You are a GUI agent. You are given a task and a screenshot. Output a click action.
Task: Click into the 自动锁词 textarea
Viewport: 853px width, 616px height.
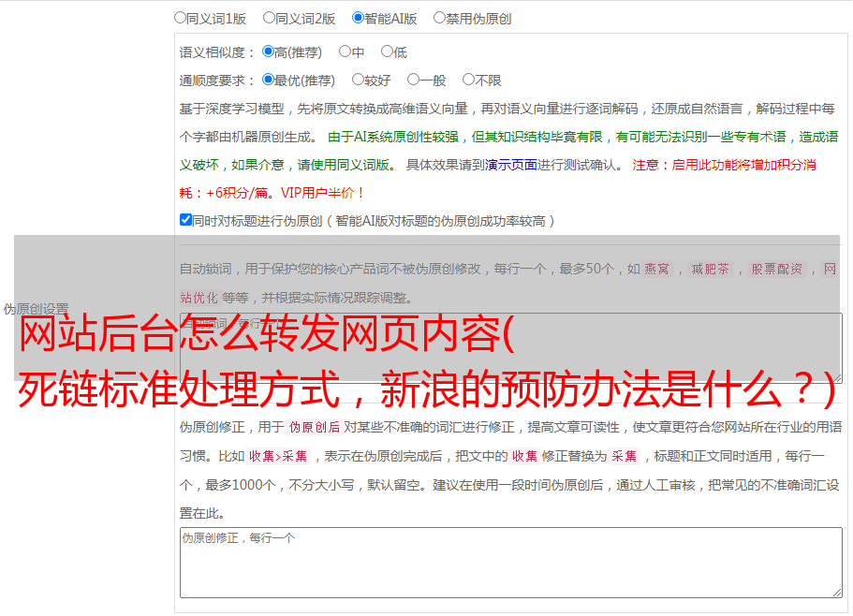click(x=511, y=348)
